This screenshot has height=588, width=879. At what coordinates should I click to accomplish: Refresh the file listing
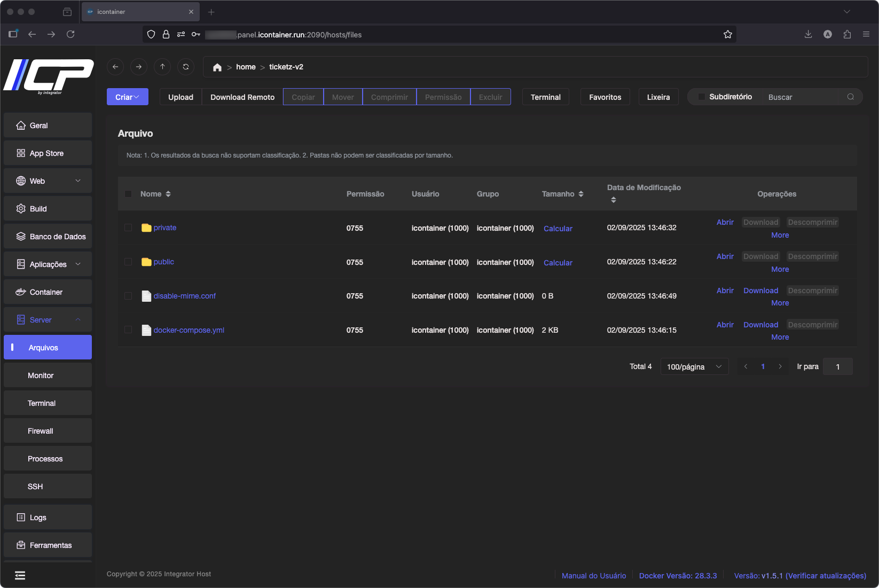186,67
